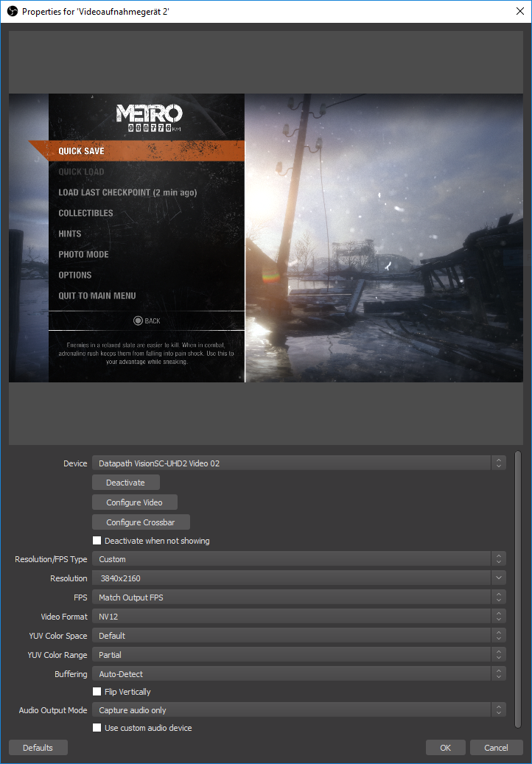Open Configure Crossbar settings
Viewport: 532px width, 764px height.
141,522
